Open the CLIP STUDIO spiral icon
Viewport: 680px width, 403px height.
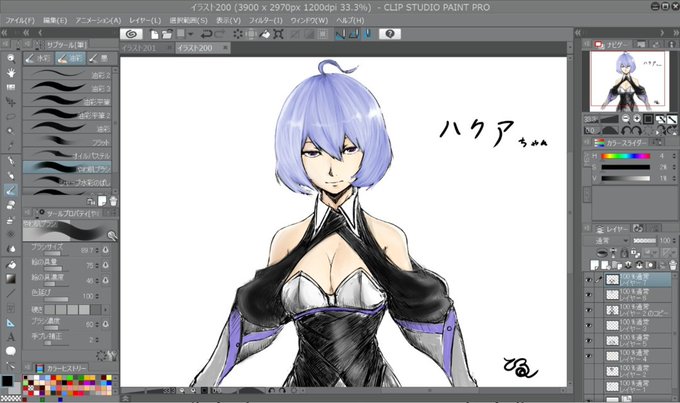pyautogui.click(x=131, y=34)
